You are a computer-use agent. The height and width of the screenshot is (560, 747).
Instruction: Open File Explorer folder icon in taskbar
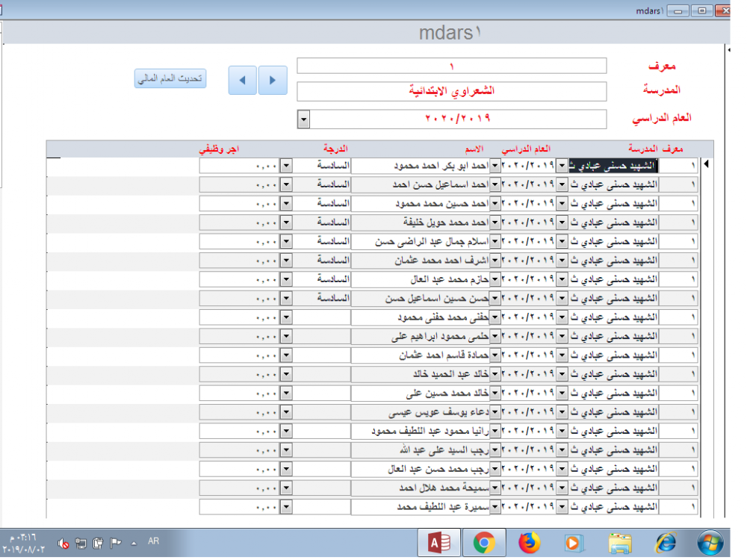619,543
